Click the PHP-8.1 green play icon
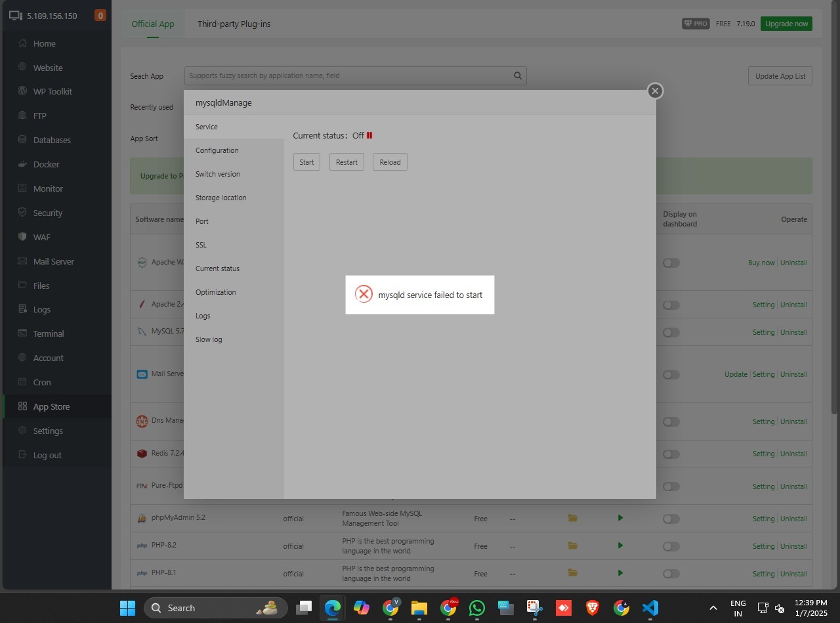Image resolution: width=840 pixels, height=623 pixels. tap(620, 573)
